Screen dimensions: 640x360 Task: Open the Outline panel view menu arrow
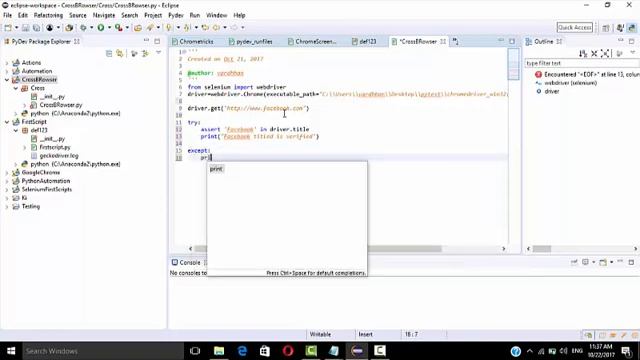[x=633, y=53]
